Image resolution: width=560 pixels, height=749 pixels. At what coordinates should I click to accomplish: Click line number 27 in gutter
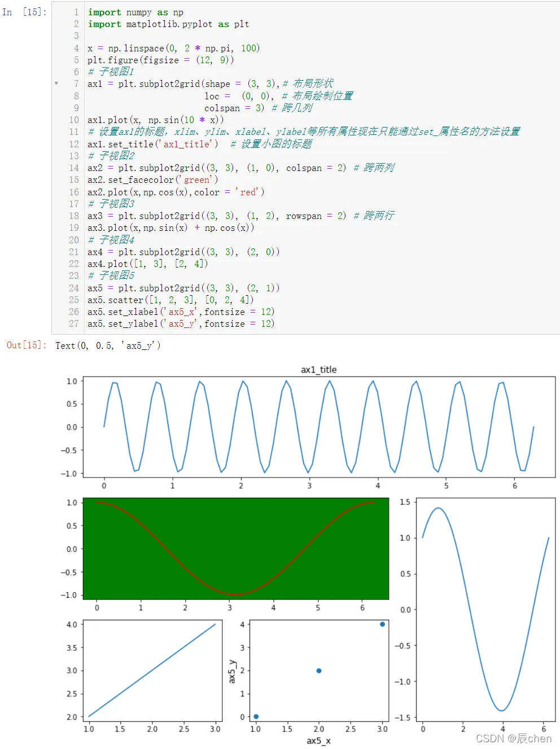pyautogui.click(x=74, y=324)
